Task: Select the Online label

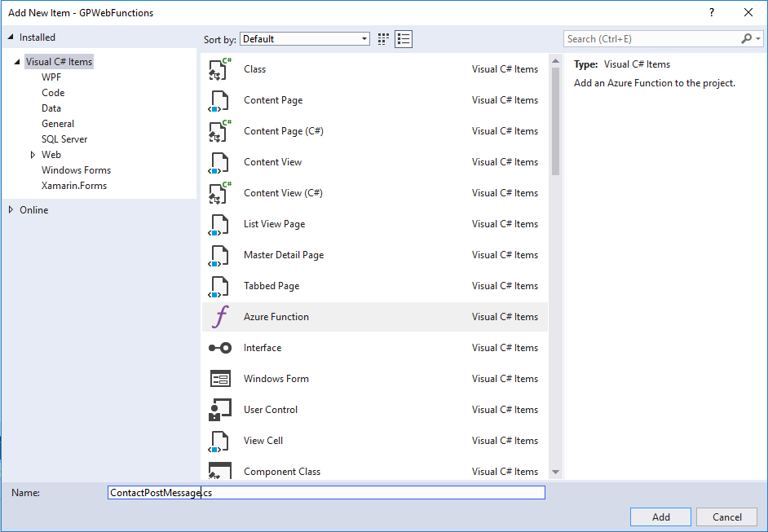Action: pos(33,210)
